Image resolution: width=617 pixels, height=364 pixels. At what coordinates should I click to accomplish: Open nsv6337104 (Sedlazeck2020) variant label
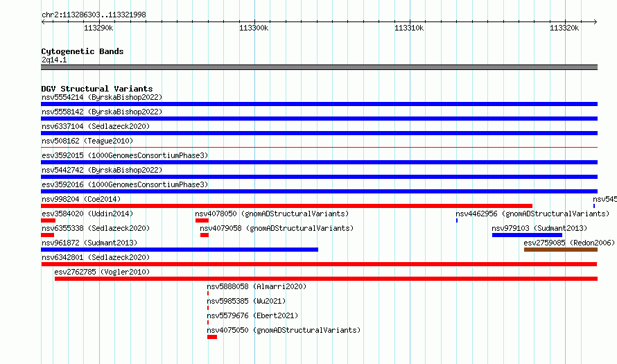click(96, 126)
